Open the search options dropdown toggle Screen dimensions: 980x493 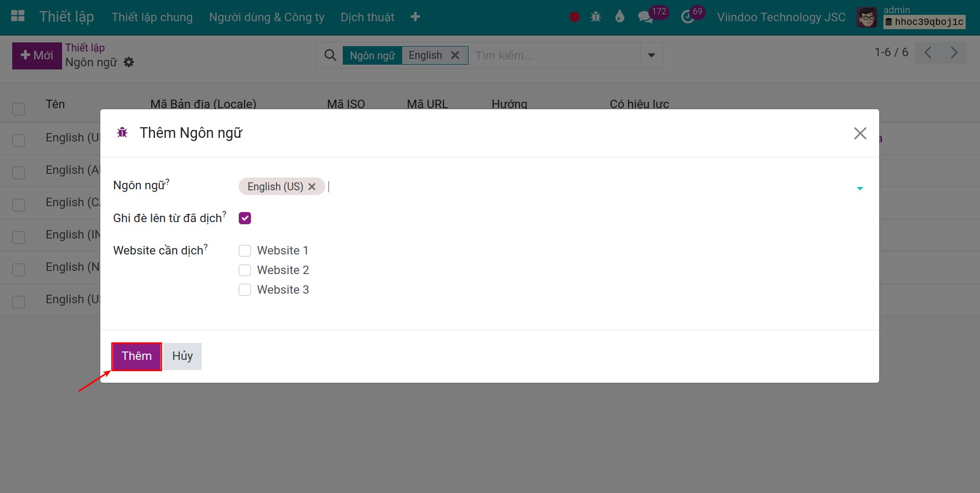coord(652,55)
